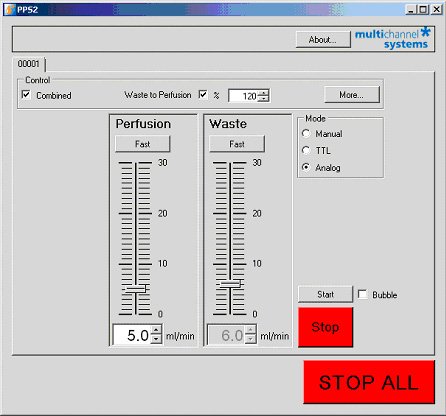
Task: Close the PPS2 window
Action: coord(437,9)
